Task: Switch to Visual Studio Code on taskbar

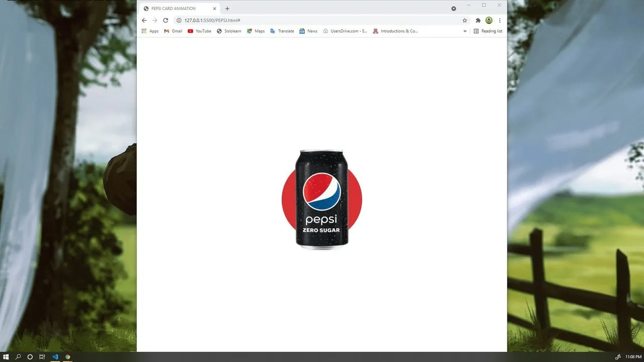Action: pos(55,357)
